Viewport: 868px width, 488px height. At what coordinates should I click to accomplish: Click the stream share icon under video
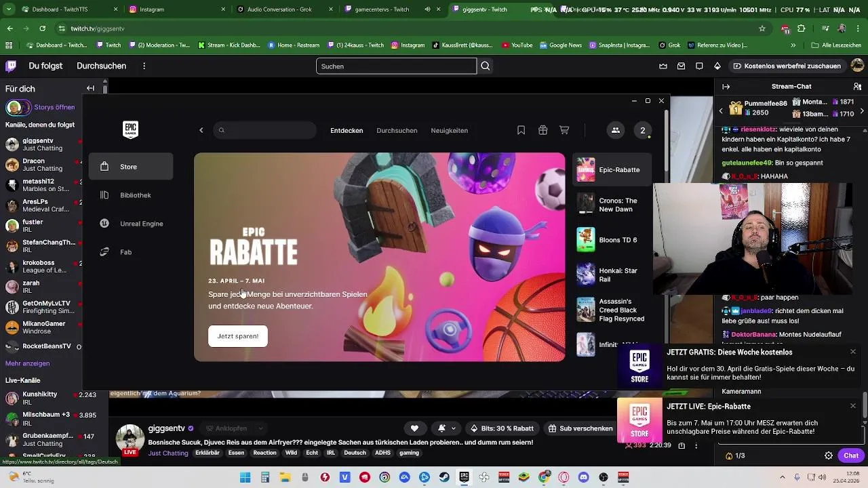(682, 445)
